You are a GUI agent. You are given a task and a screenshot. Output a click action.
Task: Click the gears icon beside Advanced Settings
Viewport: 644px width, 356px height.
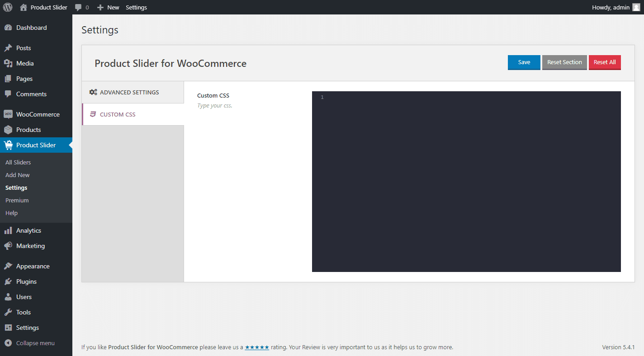click(93, 92)
